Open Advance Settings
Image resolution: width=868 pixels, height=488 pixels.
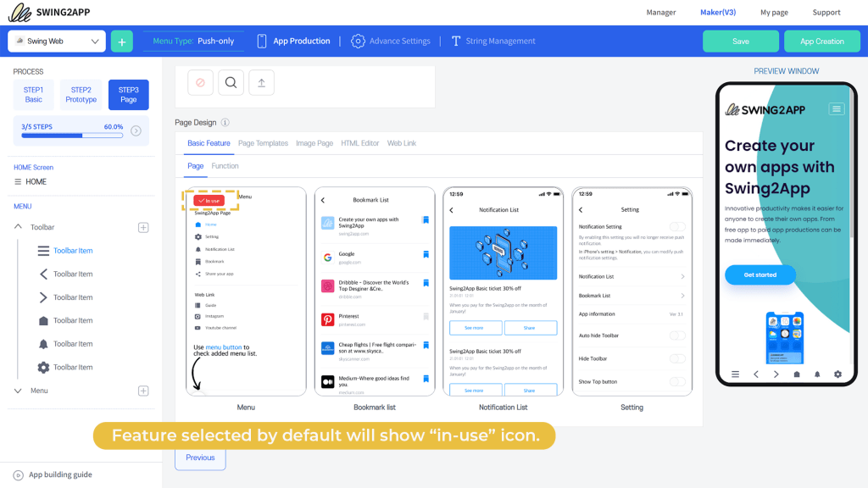point(390,41)
